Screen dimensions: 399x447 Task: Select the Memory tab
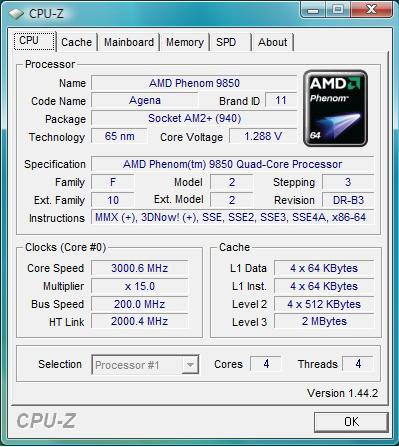tap(185, 42)
